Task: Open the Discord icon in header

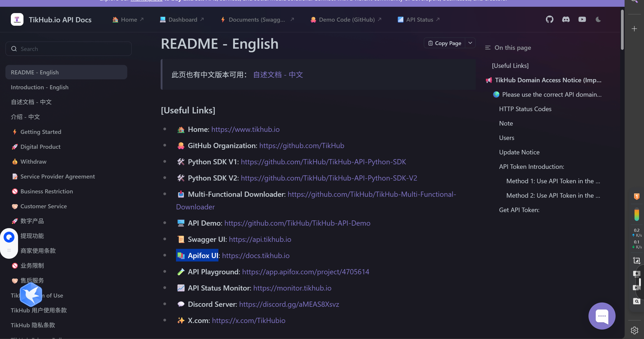Action: tap(566, 19)
